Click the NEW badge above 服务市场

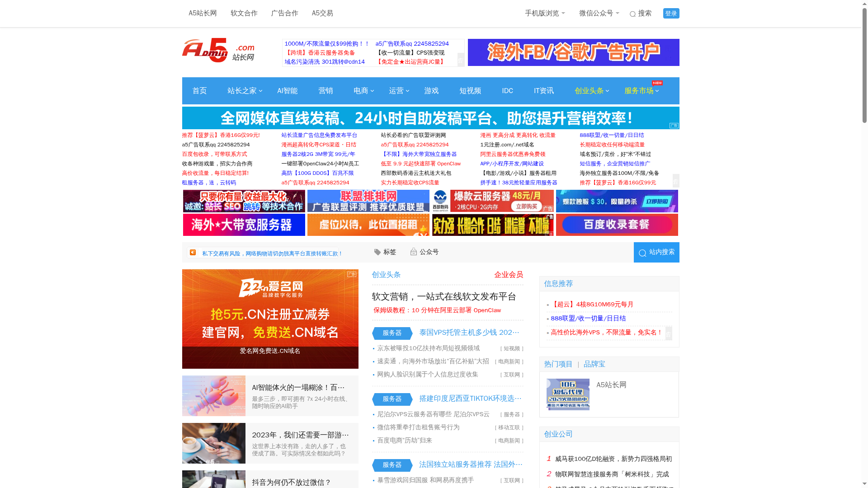pos(657,83)
